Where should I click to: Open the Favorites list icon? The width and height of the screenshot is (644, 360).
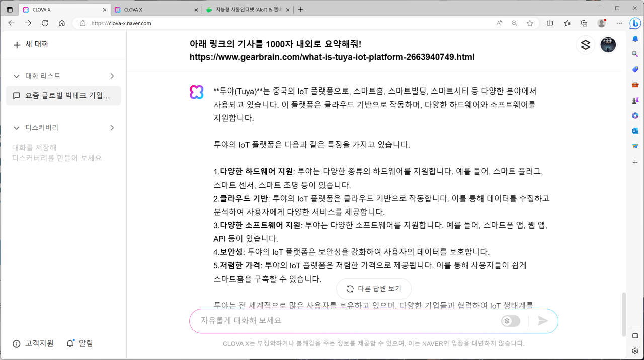pos(567,23)
